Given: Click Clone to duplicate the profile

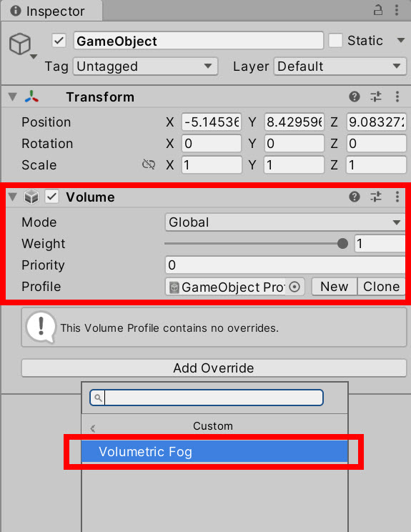Looking at the screenshot, I should tap(381, 287).
